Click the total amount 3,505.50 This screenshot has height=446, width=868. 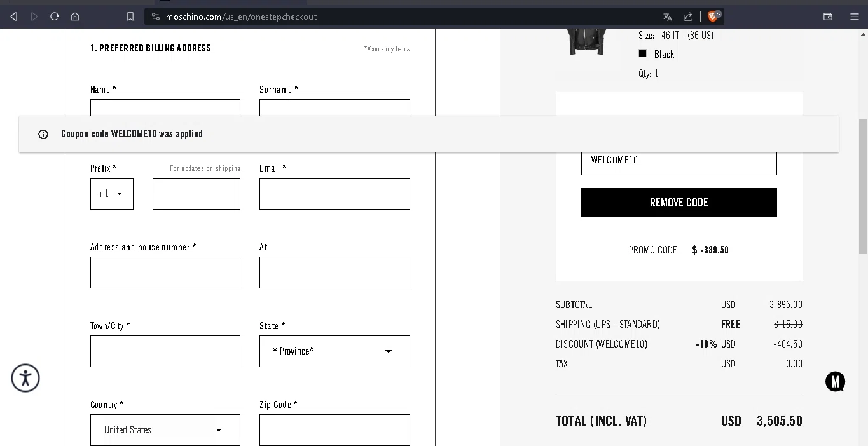point(780,421)
